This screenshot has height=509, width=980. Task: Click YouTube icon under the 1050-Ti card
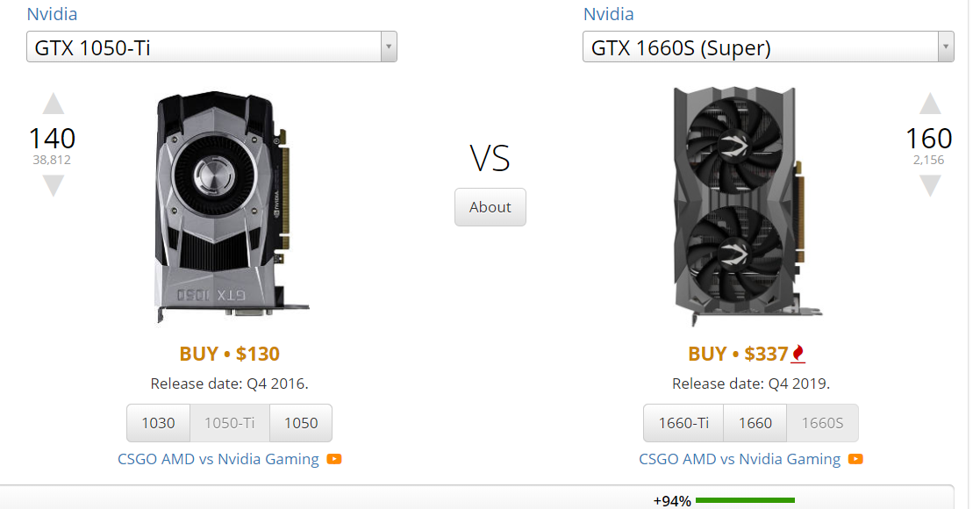[334, 459]
